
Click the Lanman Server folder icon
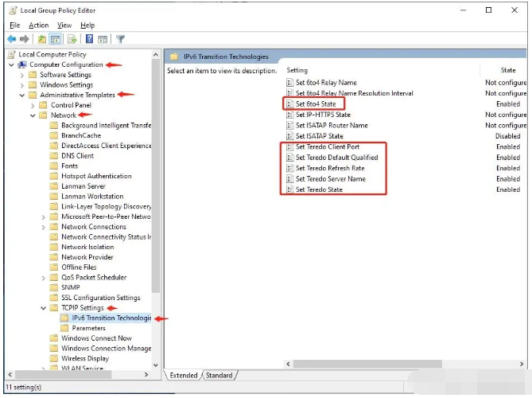tap(53, 186)
